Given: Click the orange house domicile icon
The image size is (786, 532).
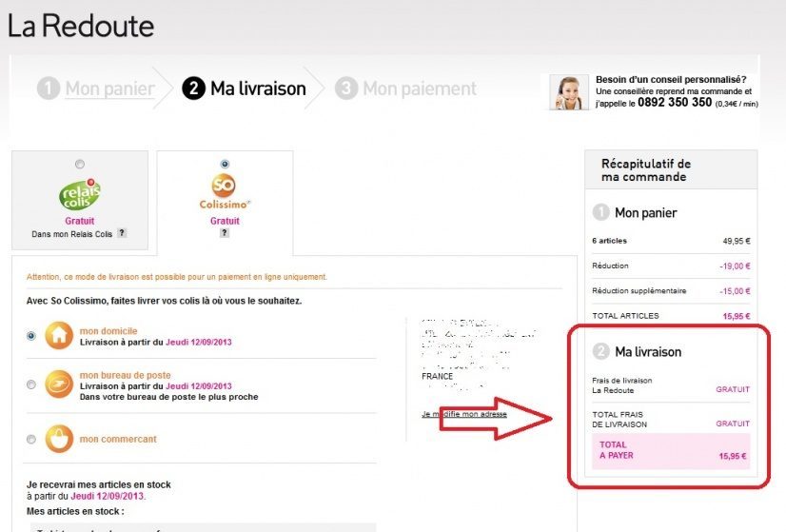Looking at the screenshot, I should pyautogui.click(x=59, y=335).
